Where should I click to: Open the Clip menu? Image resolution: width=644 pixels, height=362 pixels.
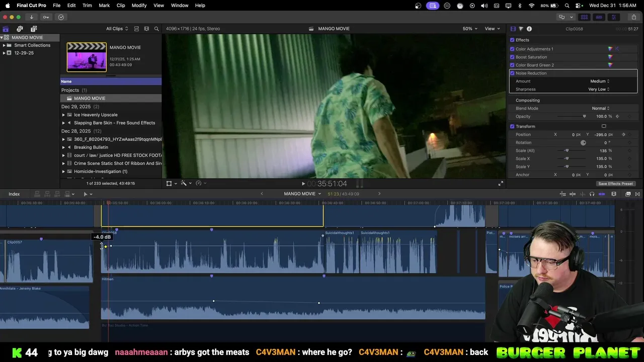pyautogui.click(x=121, y=6)
